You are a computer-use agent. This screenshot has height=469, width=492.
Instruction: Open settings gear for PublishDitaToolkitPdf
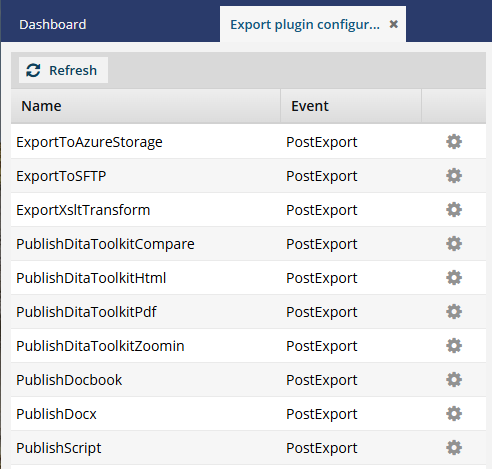[454, 312]
